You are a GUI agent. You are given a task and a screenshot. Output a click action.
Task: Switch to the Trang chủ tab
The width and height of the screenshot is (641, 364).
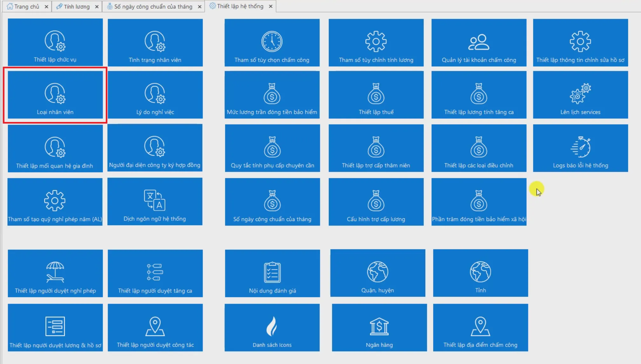(27, 6)
